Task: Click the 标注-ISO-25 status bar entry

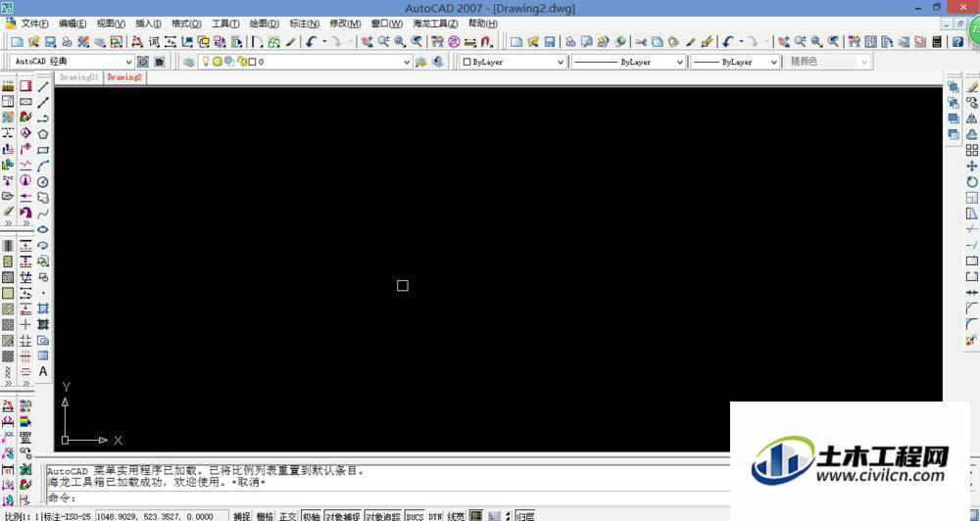Action: click(67, 516)
